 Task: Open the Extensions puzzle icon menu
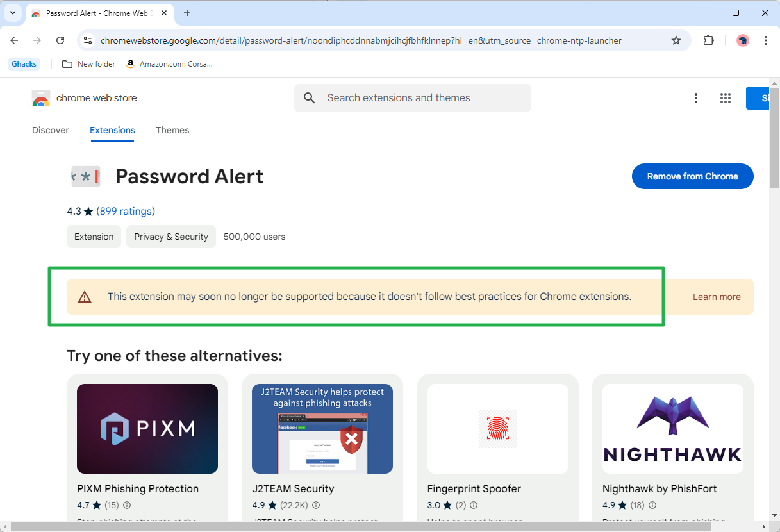[708, 40]
